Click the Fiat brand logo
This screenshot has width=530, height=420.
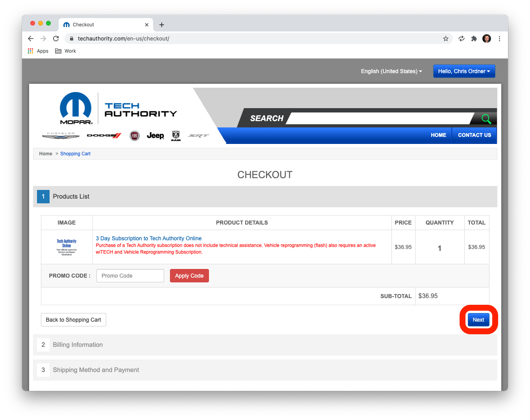tap(135, 136)
